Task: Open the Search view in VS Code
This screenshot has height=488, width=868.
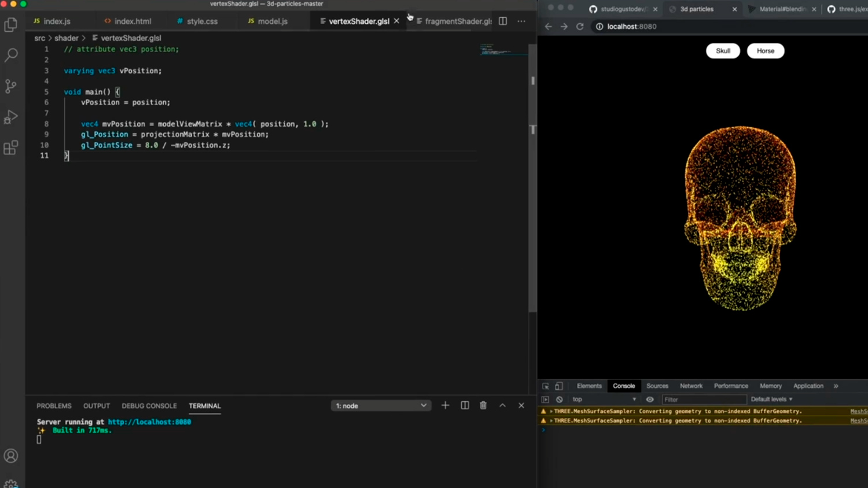Action: (11, 55)
